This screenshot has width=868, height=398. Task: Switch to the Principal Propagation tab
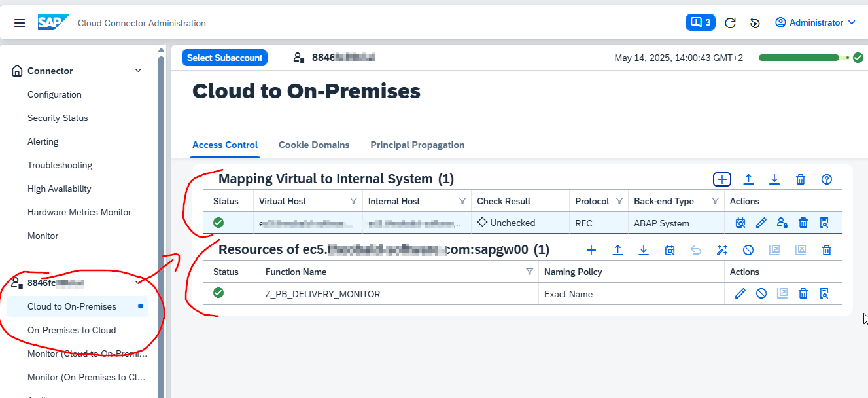[x=417, y=145]
